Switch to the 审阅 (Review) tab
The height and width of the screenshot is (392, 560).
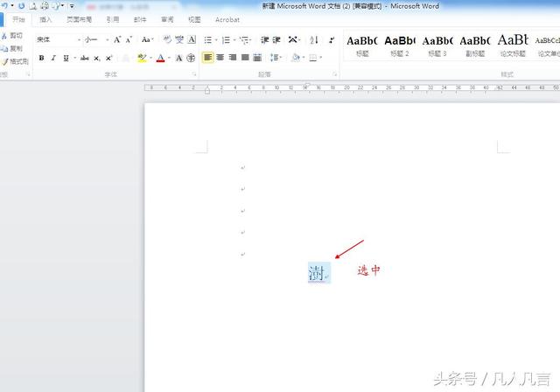click(167, 19)
